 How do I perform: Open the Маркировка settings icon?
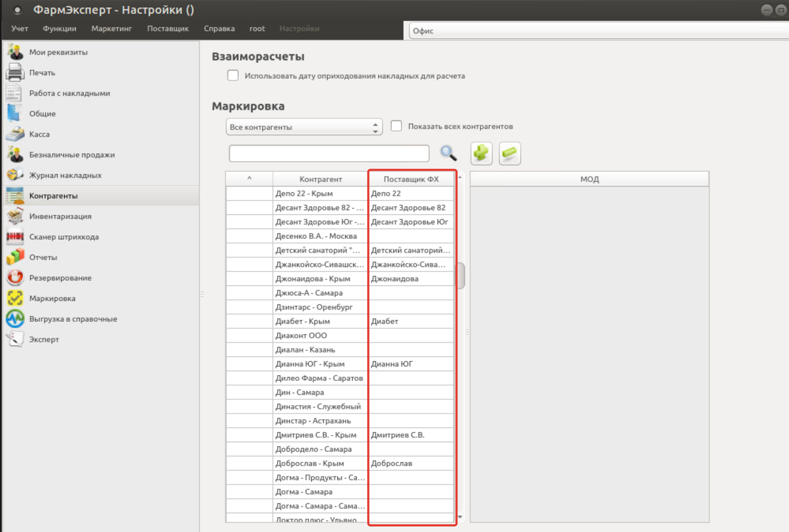[x=15, y=298]
